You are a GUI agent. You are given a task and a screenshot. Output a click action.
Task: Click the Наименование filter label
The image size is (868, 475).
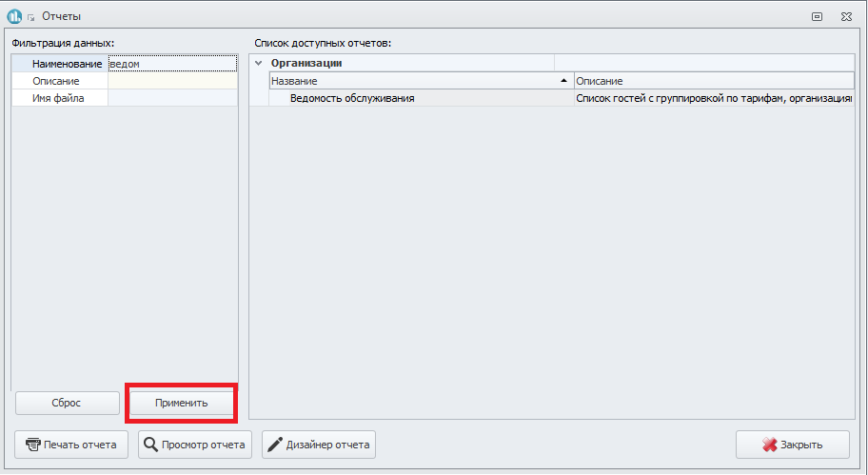67,64
